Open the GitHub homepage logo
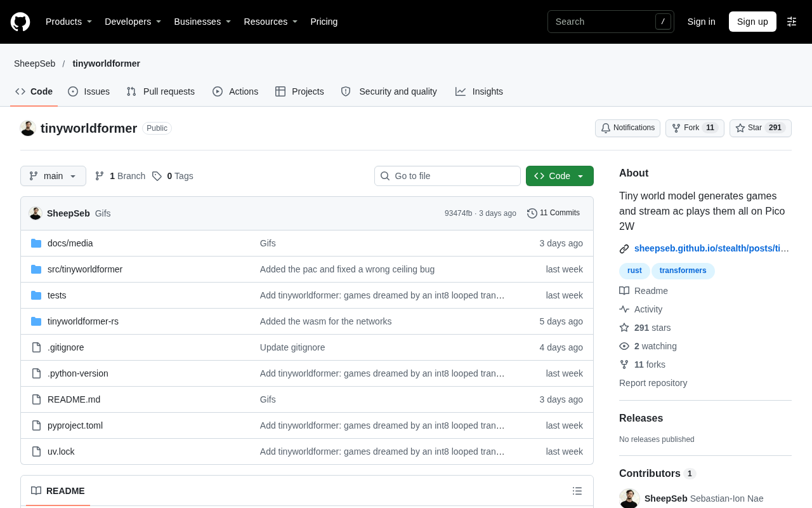 20,22
